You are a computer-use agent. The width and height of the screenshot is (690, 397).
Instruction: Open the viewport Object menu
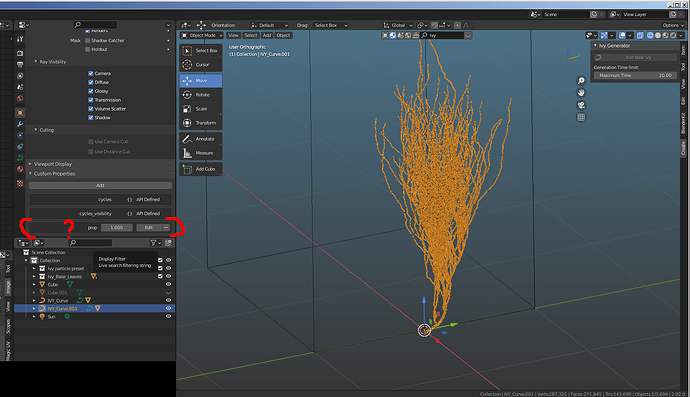[x=283, y=35]
